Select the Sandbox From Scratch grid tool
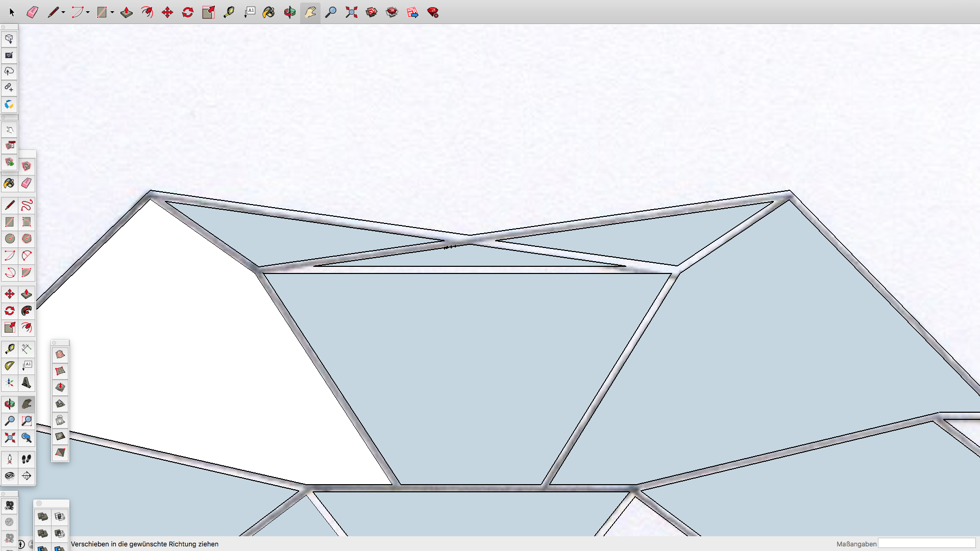Image resolution: width=980 pixels, height=551 pixels. tap(60, 371)
